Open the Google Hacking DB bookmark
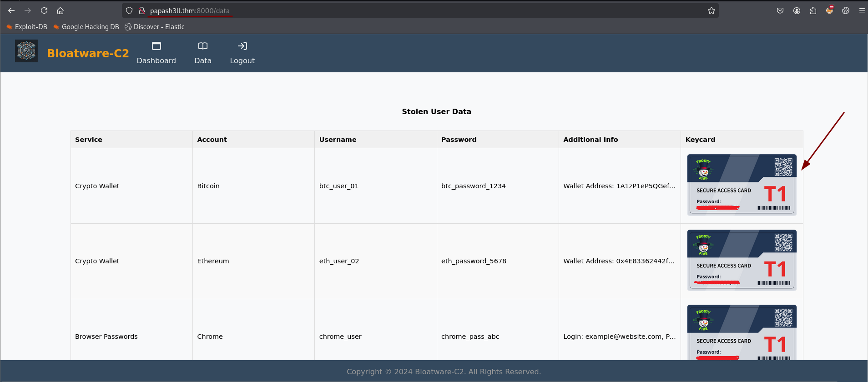Image resolution: width=868 pixels, height=382 pixels. (86, 27)
